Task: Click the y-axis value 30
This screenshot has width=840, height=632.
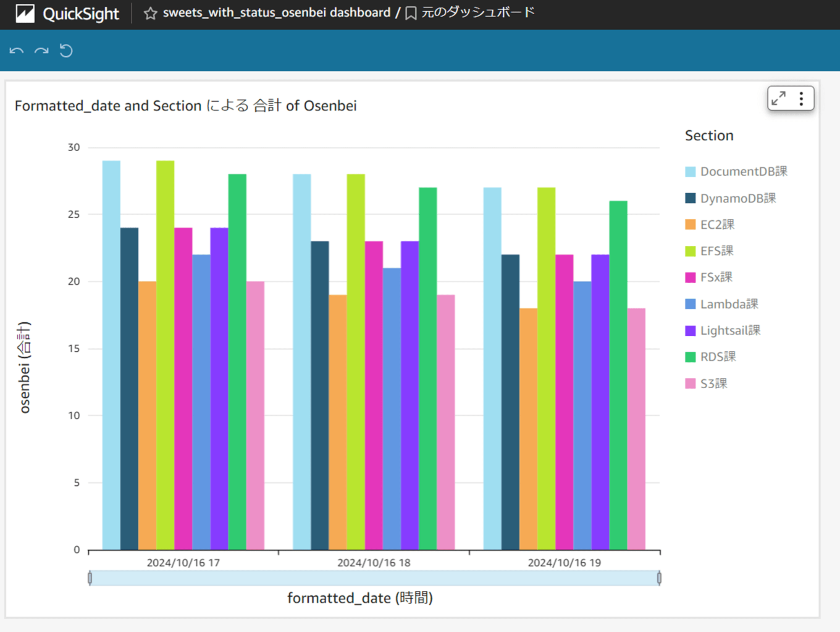Action: [x=74, y=147]
